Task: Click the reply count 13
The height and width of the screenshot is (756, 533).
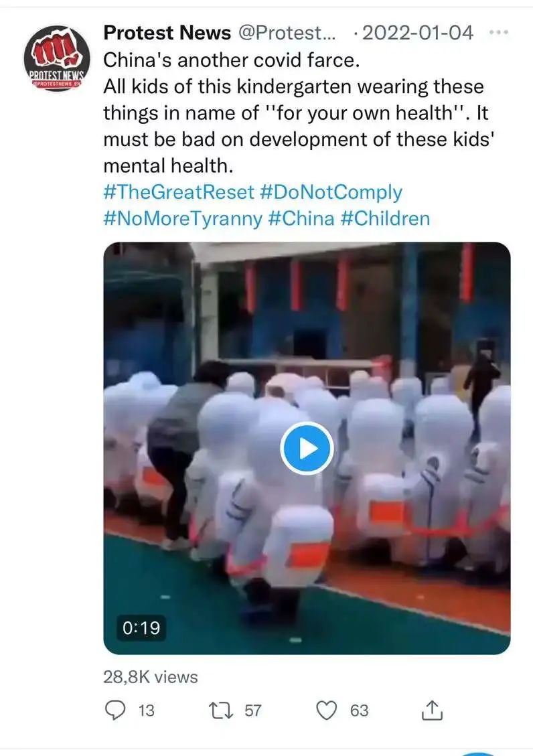Action: pos(147,710)
